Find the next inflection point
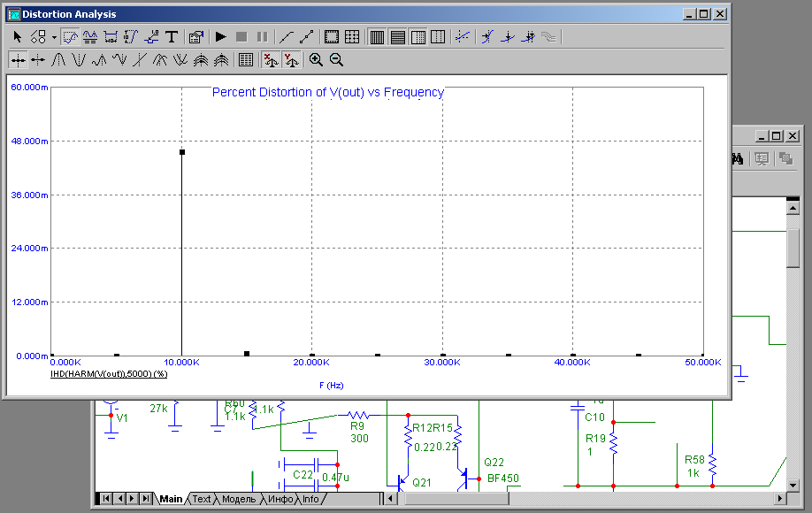The height and width of the screenshot is (513, 812). click(139, 60)
